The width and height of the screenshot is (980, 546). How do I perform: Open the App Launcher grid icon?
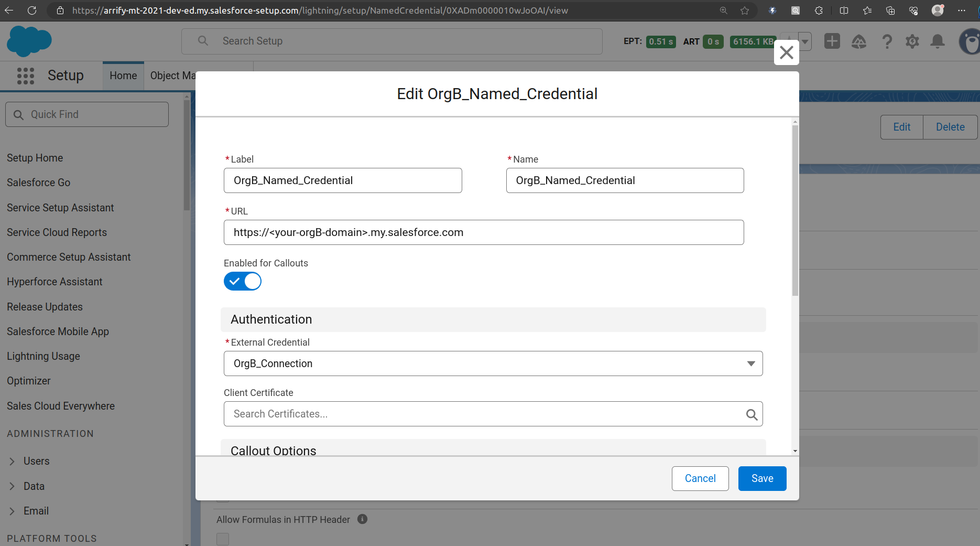[25, 76]
